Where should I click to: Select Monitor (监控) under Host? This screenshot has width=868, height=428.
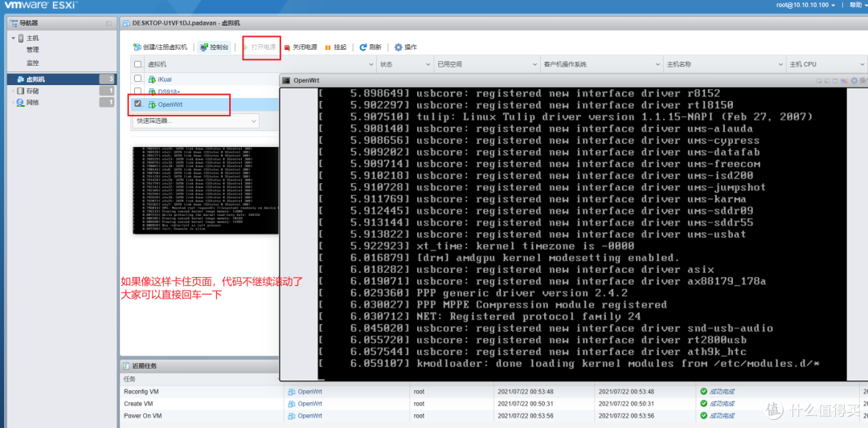click(x=32, y=63)
